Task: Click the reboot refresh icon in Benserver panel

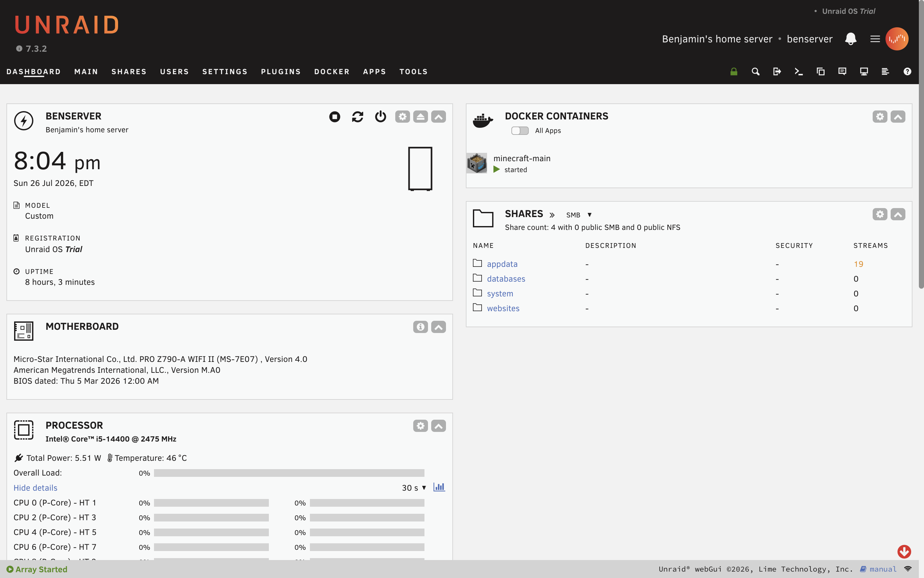Action: click(357, 117)
